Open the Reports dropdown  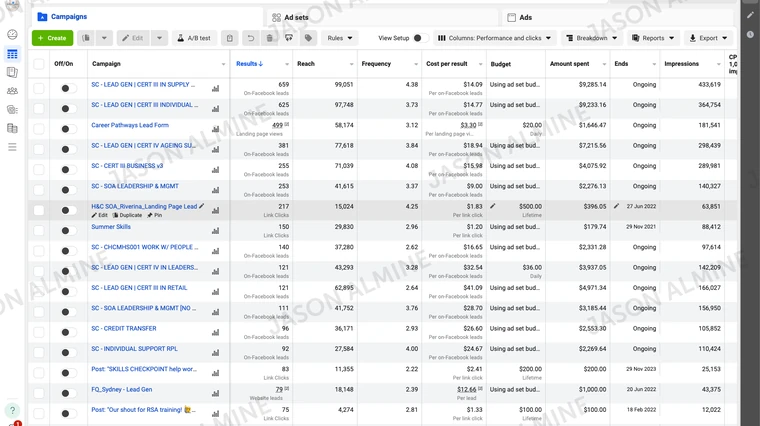pos(653,38)
